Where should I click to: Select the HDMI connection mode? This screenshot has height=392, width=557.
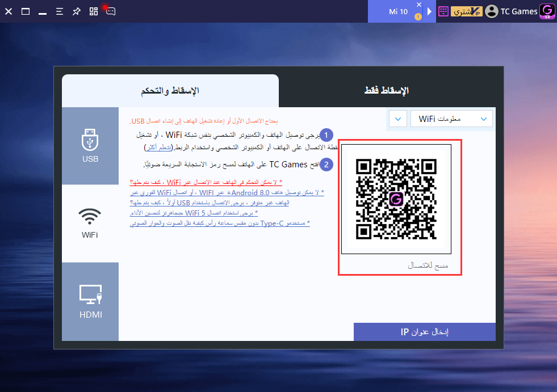point(90,301)
